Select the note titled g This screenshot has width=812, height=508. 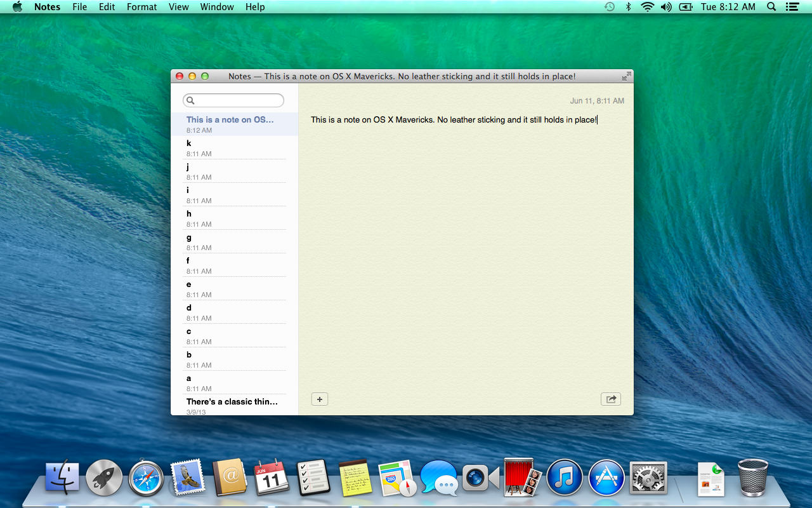(235, 241)
